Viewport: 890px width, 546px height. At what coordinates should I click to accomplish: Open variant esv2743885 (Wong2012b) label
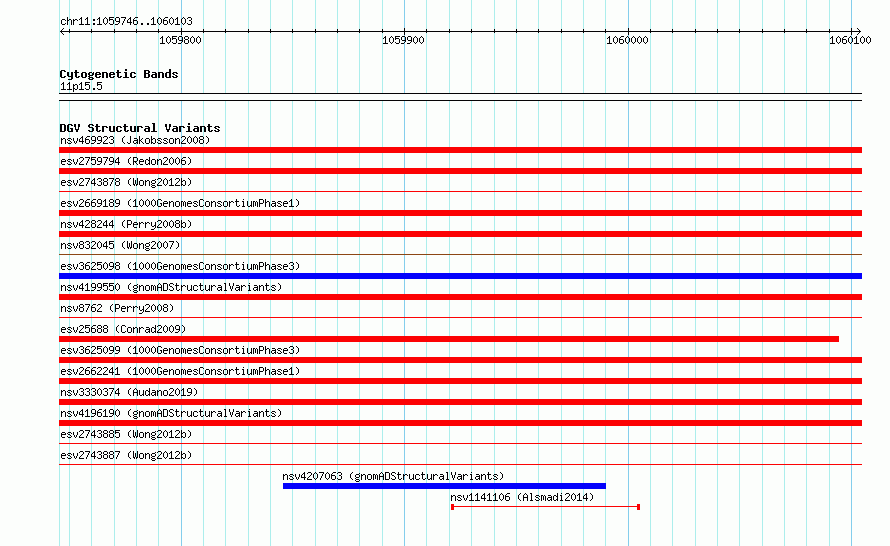coord(126,434)
